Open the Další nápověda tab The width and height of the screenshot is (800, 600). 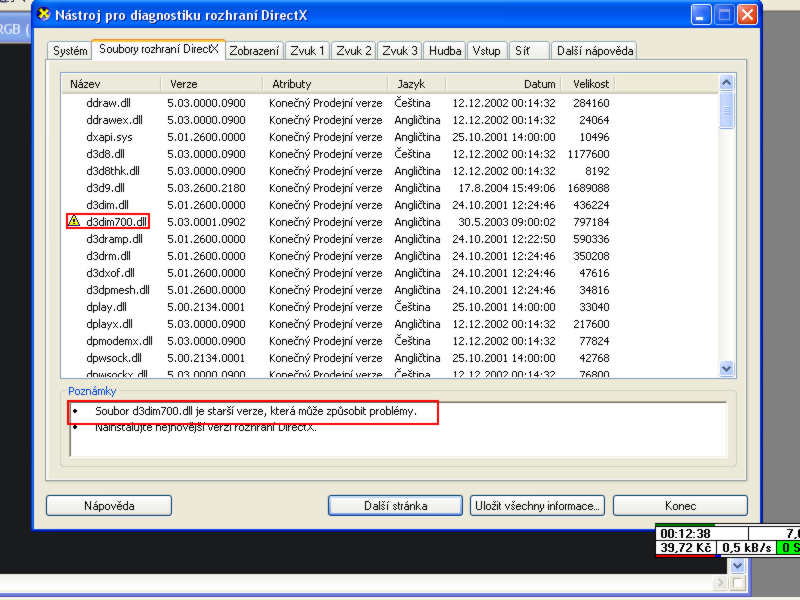pyautogui.click(x=594, y=51)
